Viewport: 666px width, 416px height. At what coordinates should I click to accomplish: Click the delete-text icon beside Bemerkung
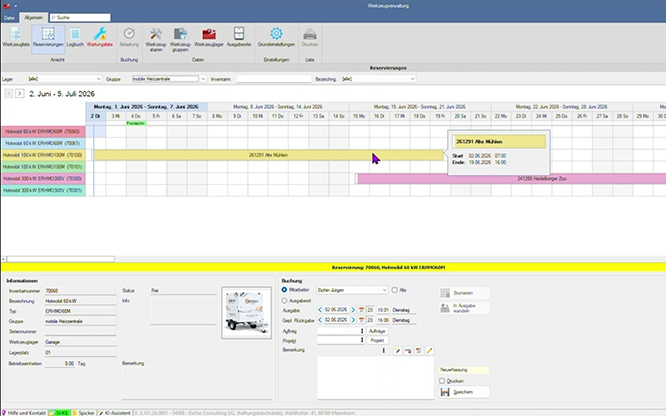coord(408,351)
